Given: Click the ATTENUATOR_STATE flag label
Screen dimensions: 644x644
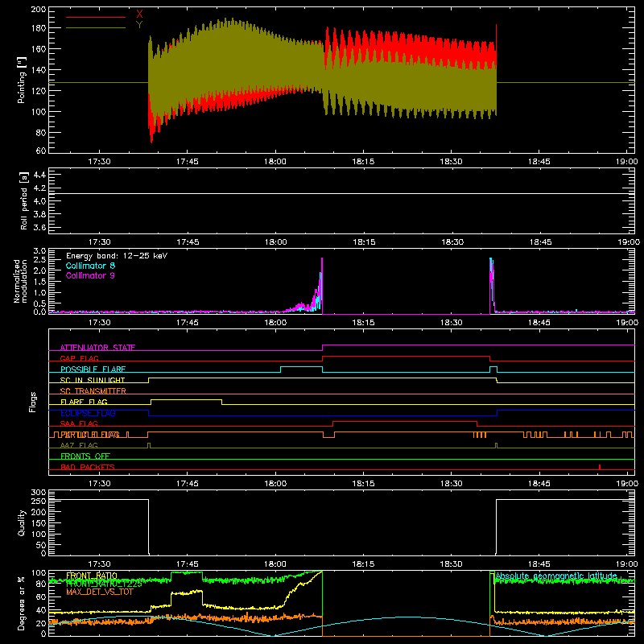Looking at the screenshot, I should [97, 348].
